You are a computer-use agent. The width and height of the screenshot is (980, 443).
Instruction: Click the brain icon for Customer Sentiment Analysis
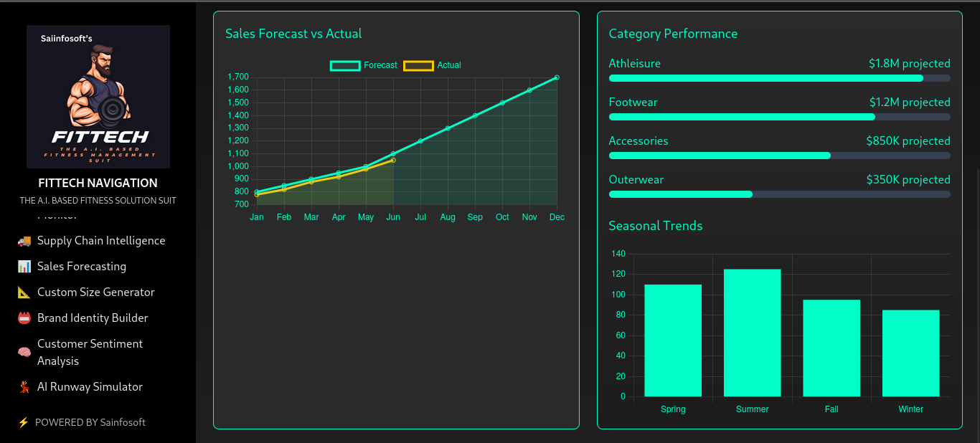(24, 353)
